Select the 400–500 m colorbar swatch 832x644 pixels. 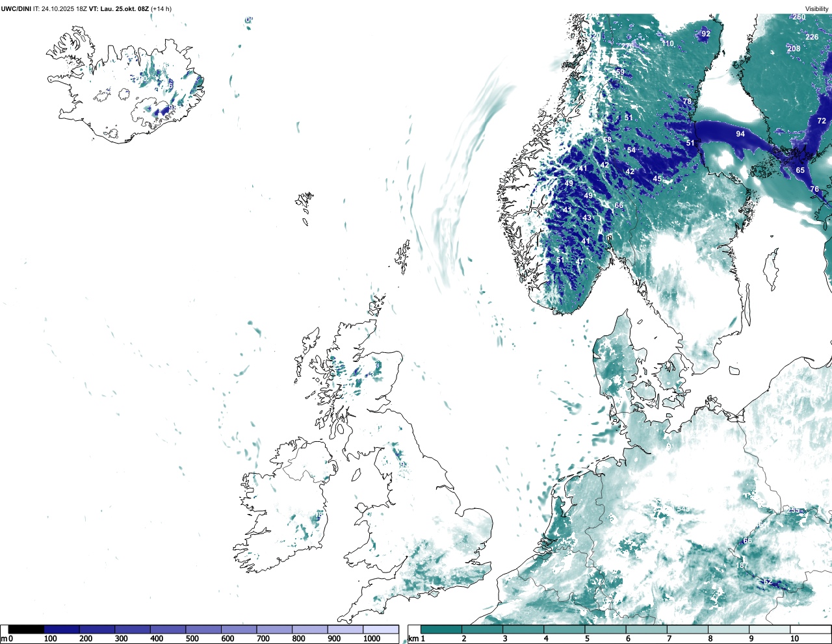[x=168, y=629]
